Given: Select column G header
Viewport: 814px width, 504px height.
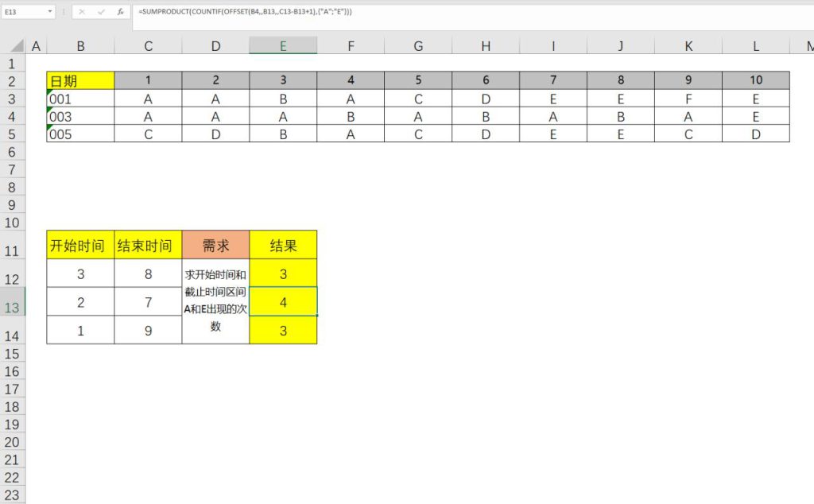Looking at the screenshot, I should click(418, 46).
